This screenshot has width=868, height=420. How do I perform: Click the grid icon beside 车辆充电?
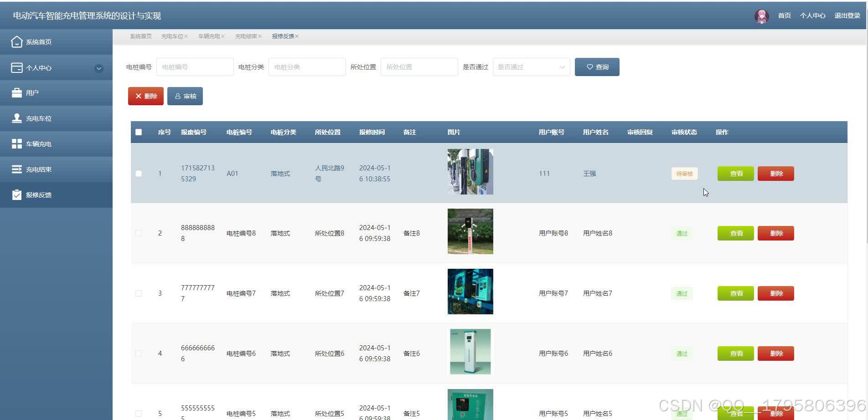17,144
